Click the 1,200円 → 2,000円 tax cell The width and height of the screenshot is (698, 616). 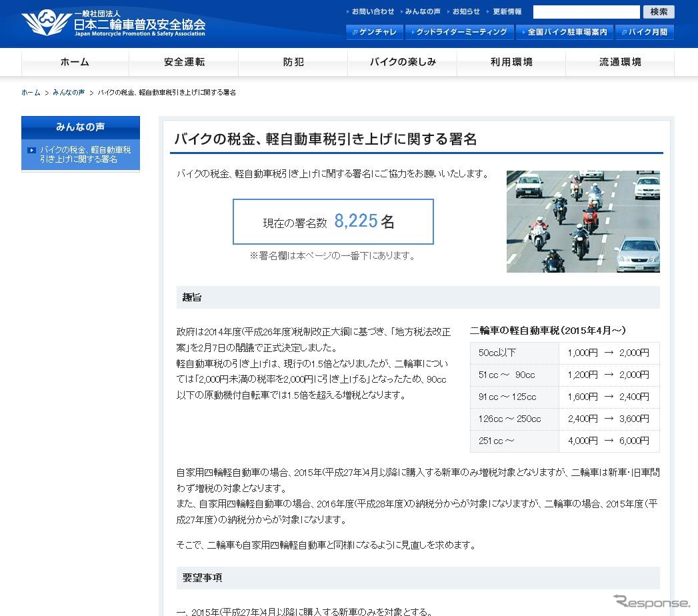pyautogui.click(x=609, y=375)
